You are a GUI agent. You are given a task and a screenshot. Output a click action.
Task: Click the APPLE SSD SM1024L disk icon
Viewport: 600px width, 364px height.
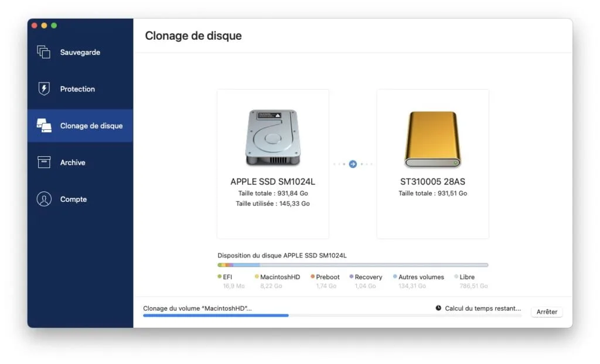click(272, 136)
